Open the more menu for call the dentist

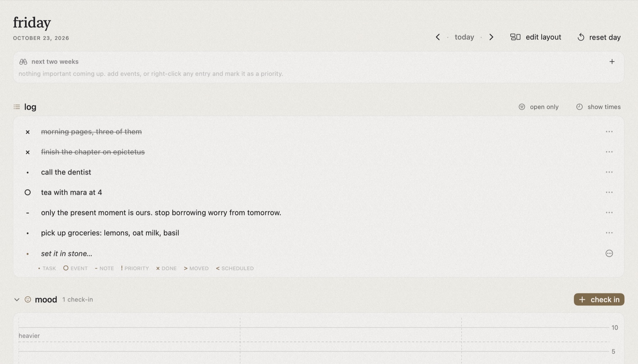point(609,172)
